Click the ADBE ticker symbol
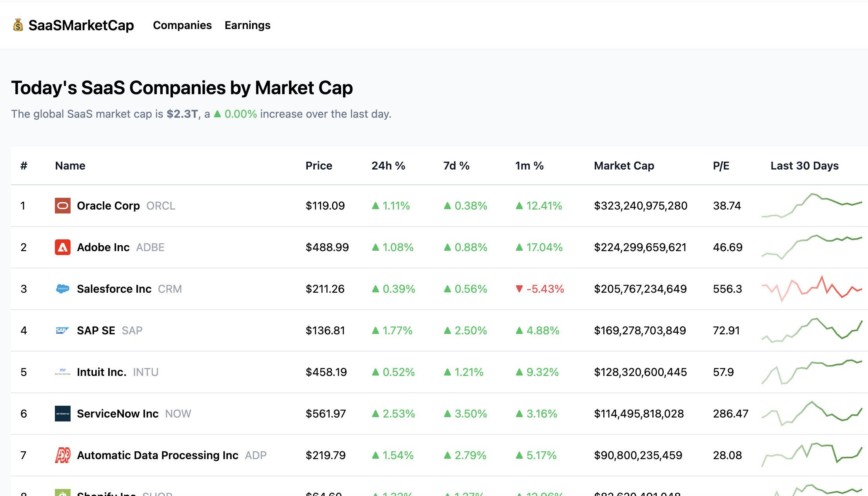This screenshot has height=496, width=868. pyautogui.click(x=151, y=247)
